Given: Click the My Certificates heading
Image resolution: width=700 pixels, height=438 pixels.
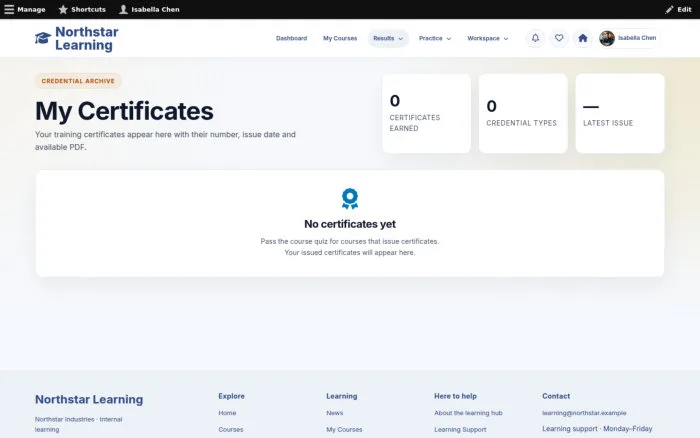Looking at the screenshot, I should (x=125, y=111).
